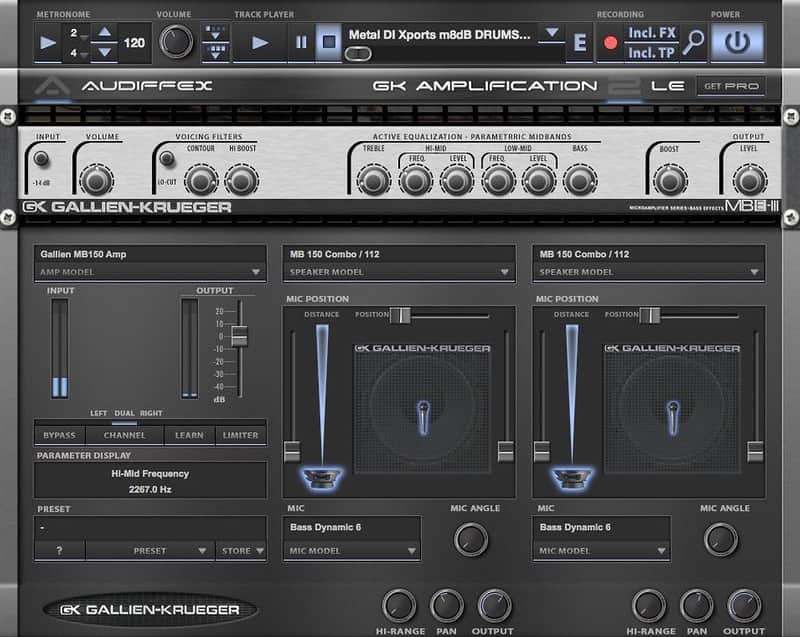The image size is (800, 637).
Task: Toggle the Power button
Action: click(737, 42)
